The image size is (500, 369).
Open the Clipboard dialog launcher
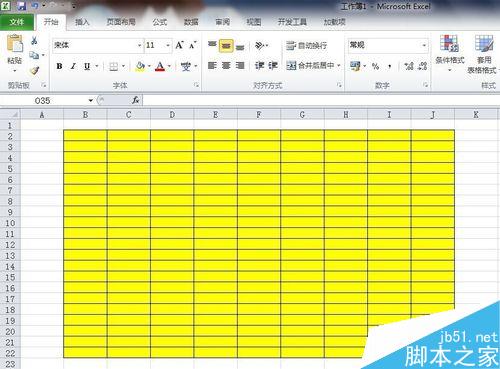[x=44, y=85]
